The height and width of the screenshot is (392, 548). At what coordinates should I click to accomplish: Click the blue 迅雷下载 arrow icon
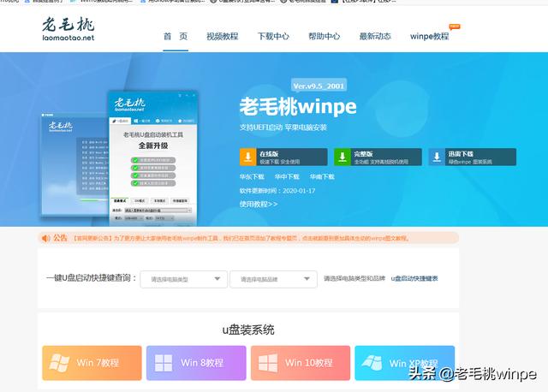pyautogui.click(x=437, y=157)
